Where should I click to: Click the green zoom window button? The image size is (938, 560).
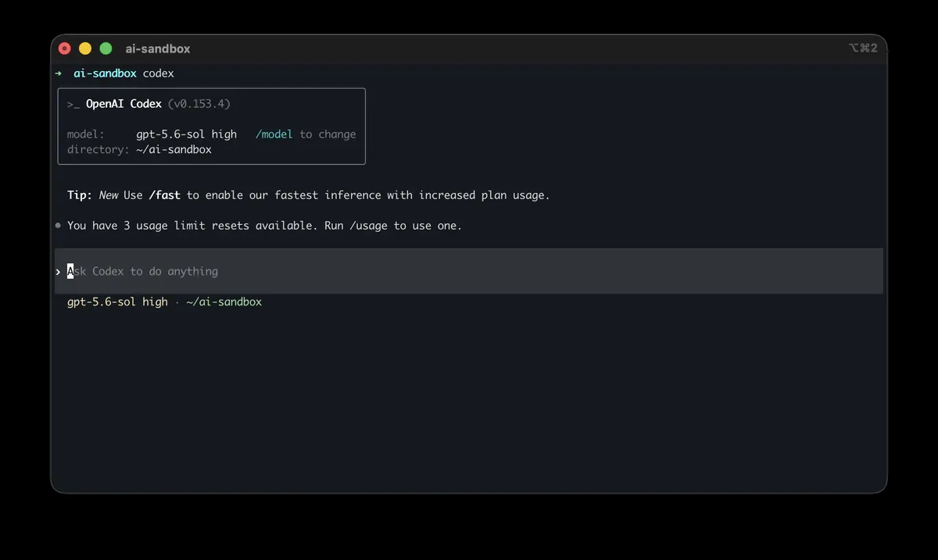pos(106,48)
